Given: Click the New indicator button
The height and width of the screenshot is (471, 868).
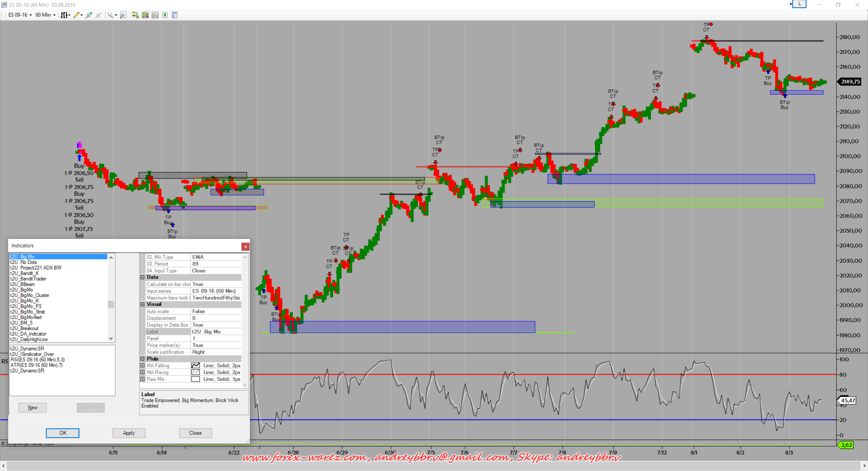Looking at the screenshot, I should pyautogui.click(x=33, y=408).
